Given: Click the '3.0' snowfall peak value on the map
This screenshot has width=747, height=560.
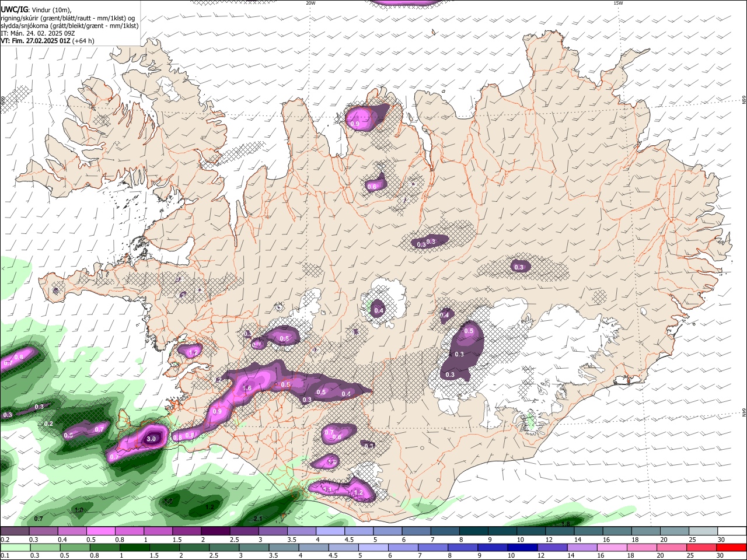Looking at the screenshot, I should click(x=151, y=439).
